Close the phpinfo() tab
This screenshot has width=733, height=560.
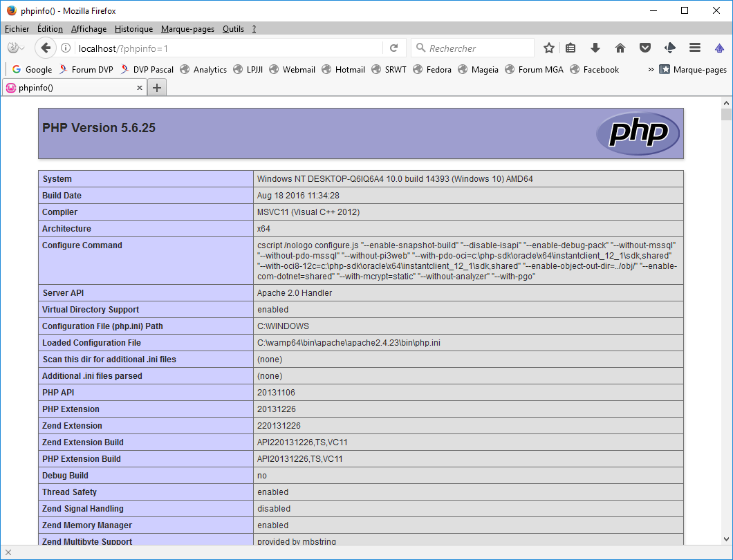[x=139, y=88]
